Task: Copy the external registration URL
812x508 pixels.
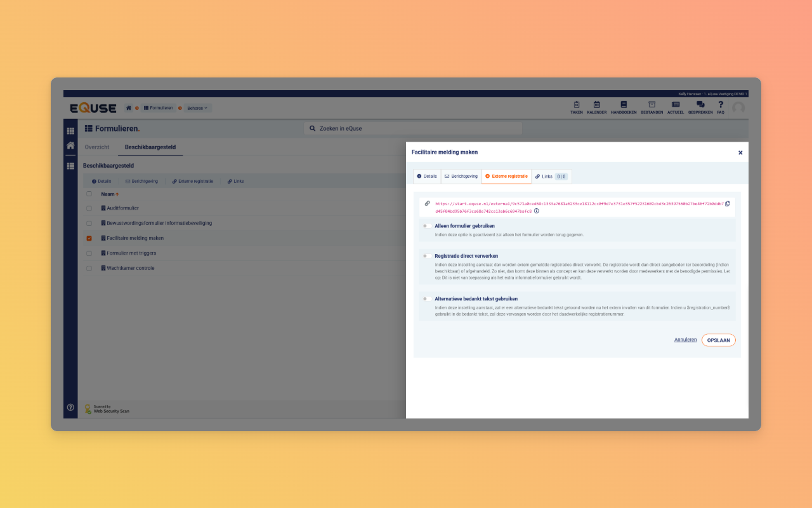Action: [x=728, y=204]
